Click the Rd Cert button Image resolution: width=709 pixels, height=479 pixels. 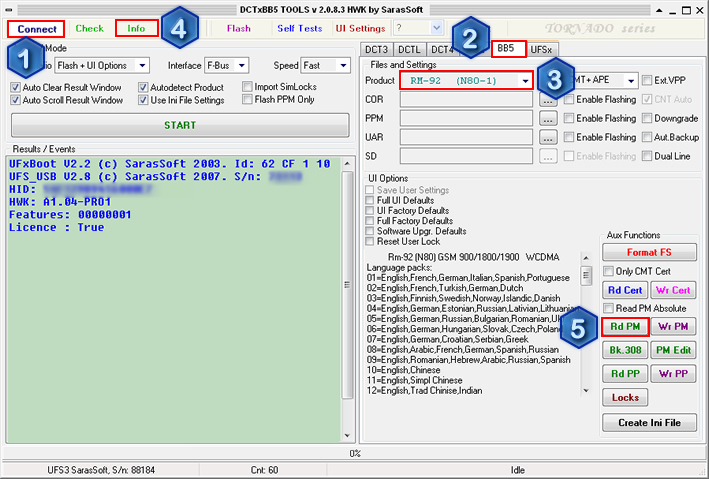625,290
